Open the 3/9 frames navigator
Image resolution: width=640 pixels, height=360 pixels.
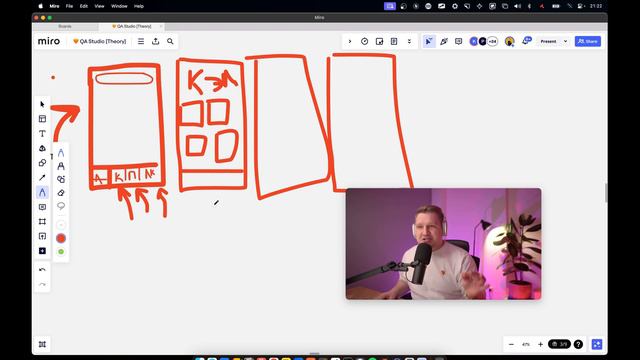coord(559,344)
